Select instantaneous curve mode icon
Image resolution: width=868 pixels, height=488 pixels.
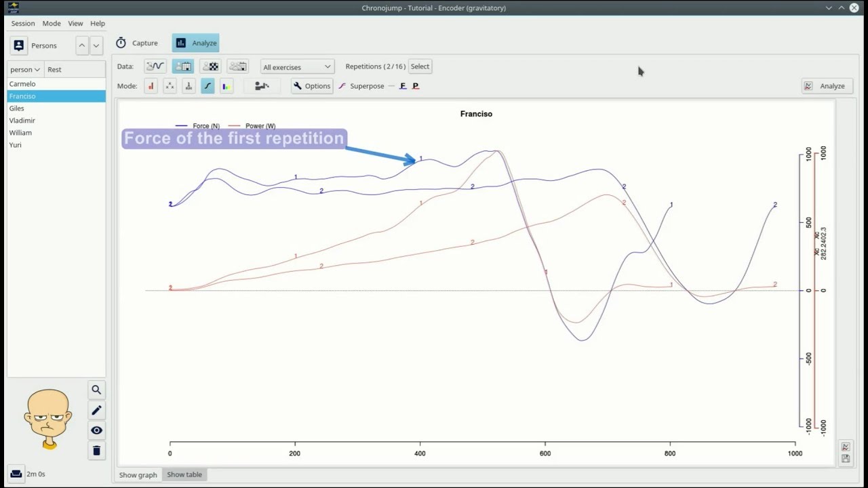[208, 86]
